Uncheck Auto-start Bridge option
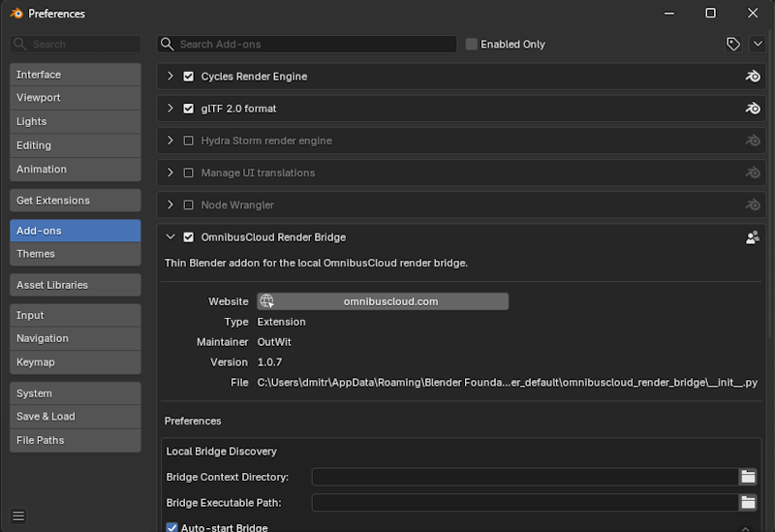The image size is (775, 532). [171, 527]
